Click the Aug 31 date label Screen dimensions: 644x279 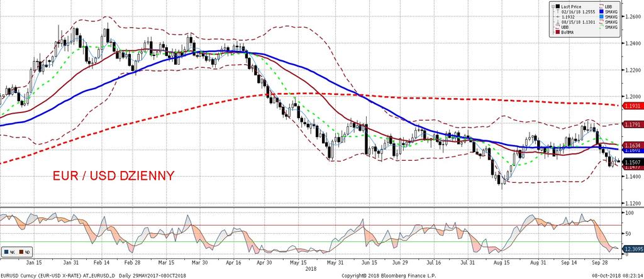538,262
